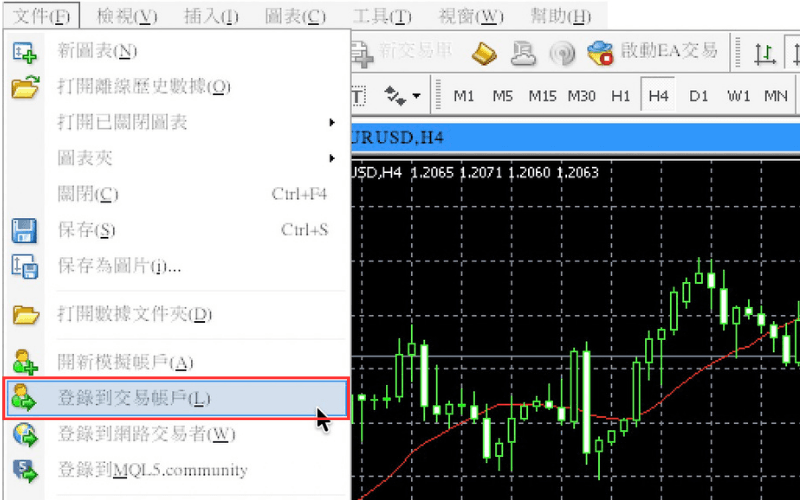The height and width of the screenshot is (500, 800).
Task: Toggle the 啟動EA交易 auto-trading button
Action: (x=653, y=52)
